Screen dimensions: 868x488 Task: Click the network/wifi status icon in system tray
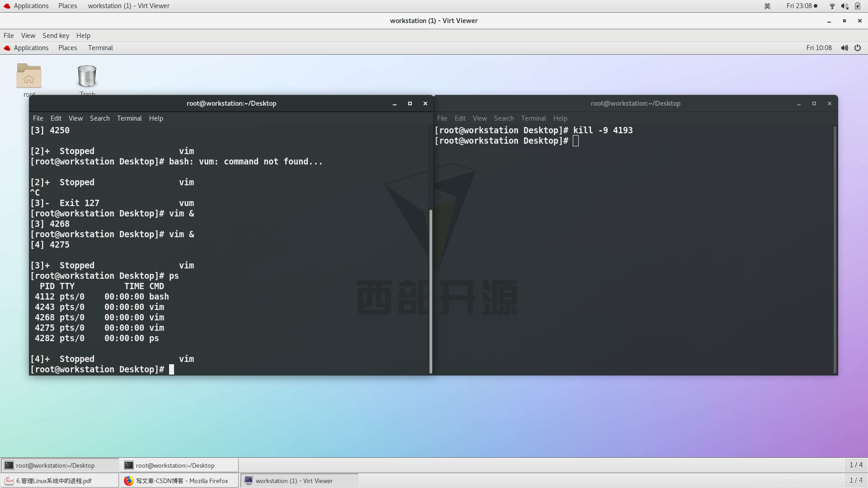pos(832,5)
